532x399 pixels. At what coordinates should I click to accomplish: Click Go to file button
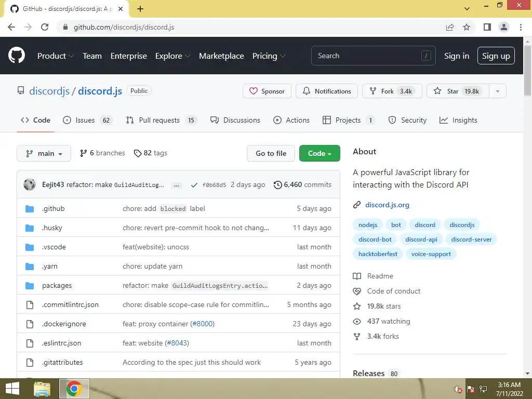click(x=271, y=153)
